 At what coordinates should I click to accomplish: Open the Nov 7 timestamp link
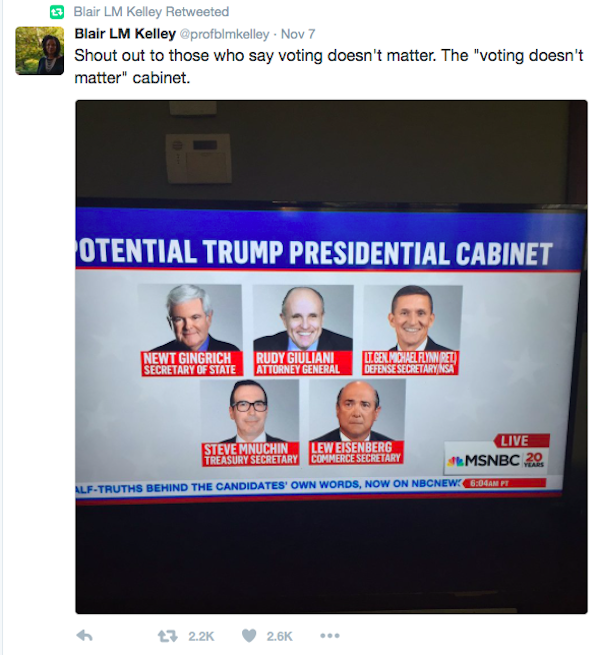pyautogui.click(x=298, y=34)
